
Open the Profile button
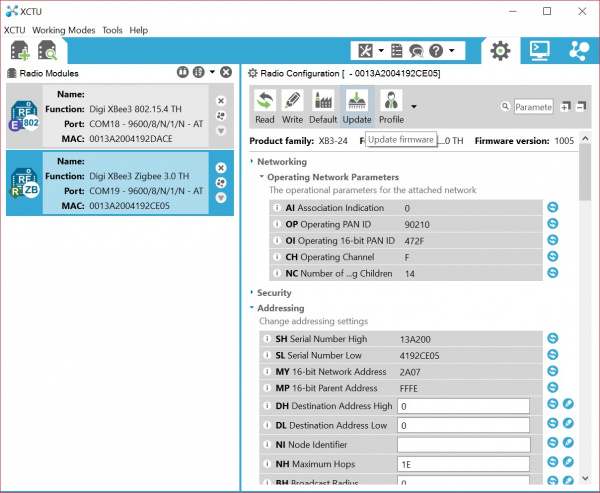[391, 107]
